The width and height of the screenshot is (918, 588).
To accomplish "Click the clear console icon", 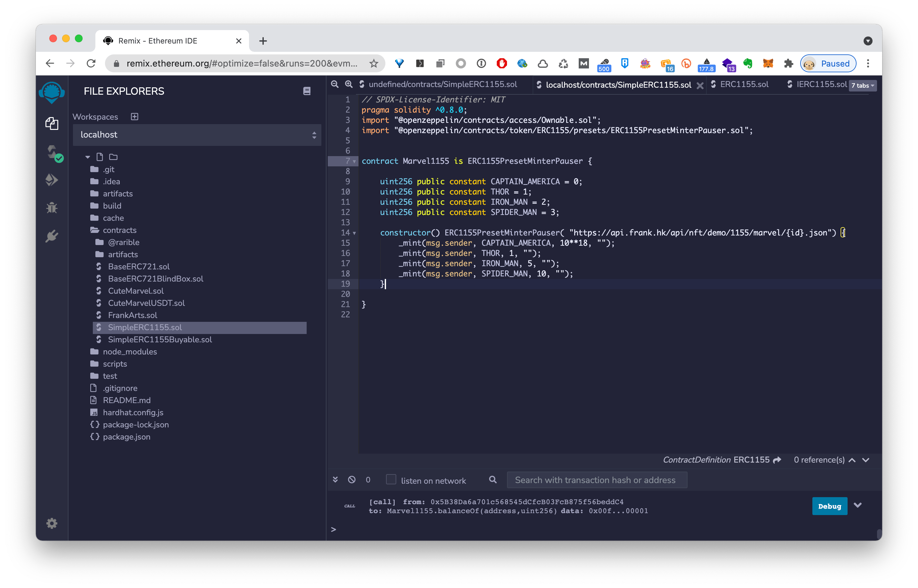I will [351, 480].
